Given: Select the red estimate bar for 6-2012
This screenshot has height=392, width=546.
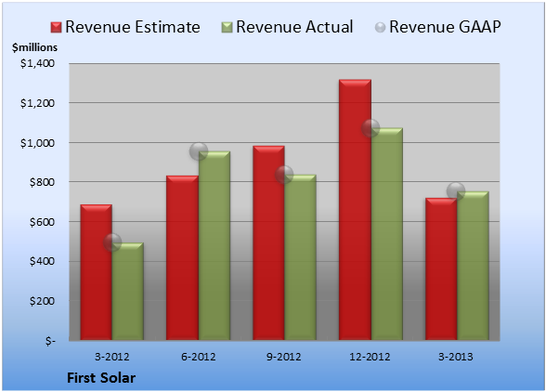Looking at the screenshot, I should point(182,258).
